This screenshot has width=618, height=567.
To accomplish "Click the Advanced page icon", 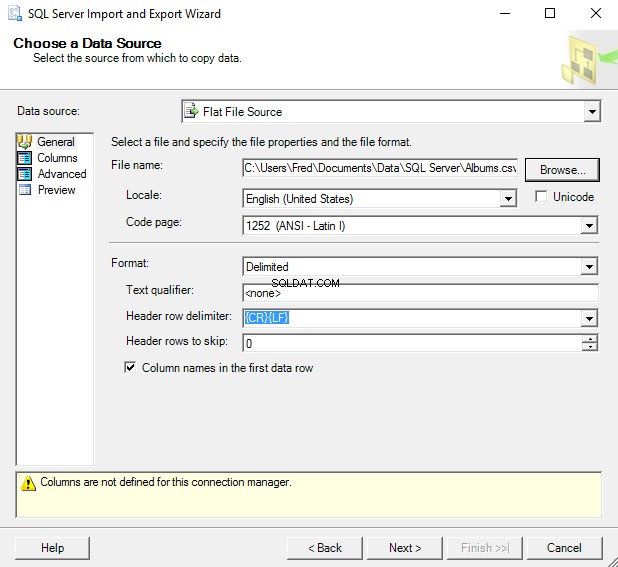I will click(x=25, y=174).
